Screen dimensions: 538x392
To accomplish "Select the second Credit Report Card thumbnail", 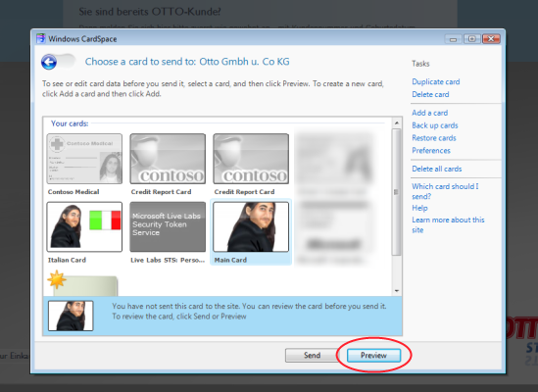I will tap(251, 159).
